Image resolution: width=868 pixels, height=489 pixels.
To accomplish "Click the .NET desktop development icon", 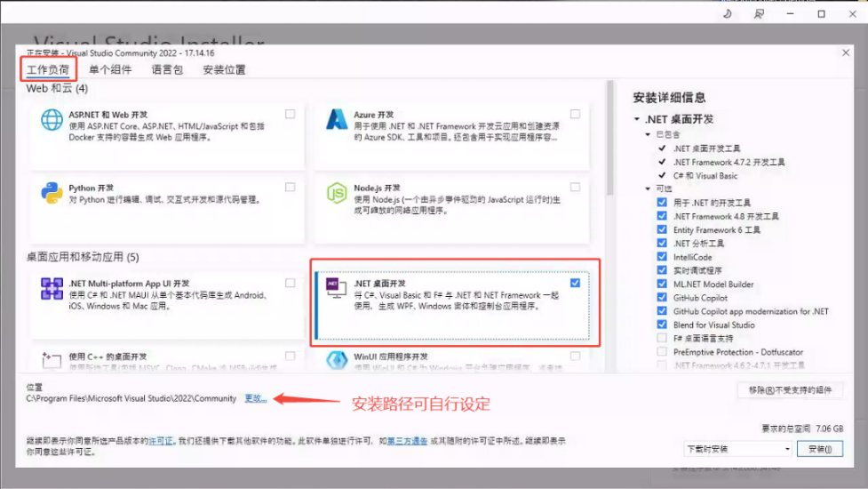I will 336,288.
